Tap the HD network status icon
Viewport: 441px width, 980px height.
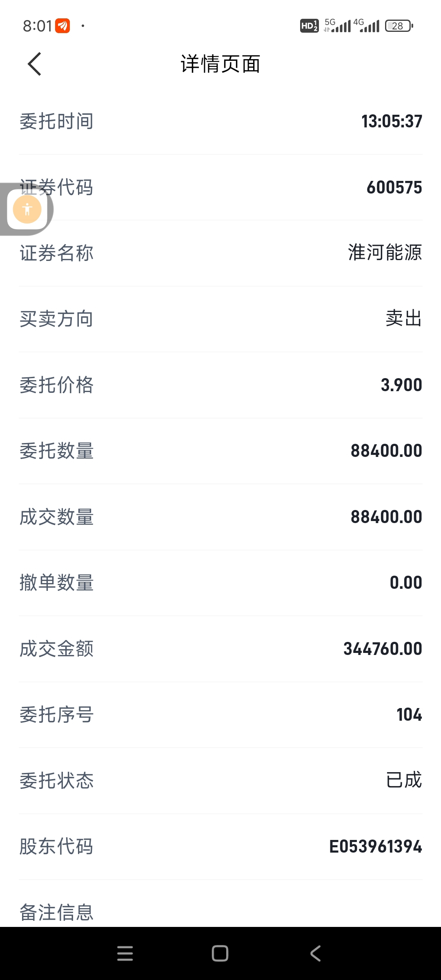pos(309,26)
